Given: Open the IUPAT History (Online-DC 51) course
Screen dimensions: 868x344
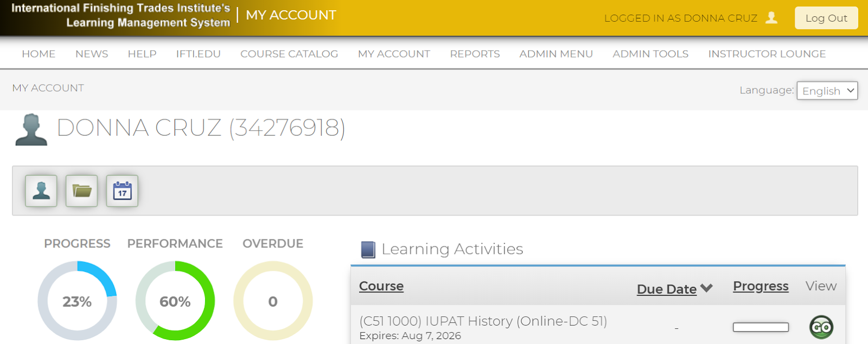Looking at the screenshot, I should [483, 321].
